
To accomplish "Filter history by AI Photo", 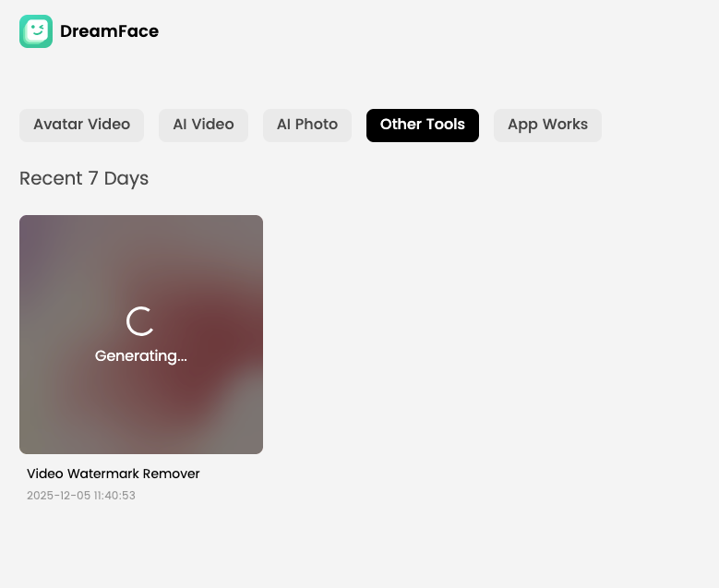I will click(x=307, y=125).
